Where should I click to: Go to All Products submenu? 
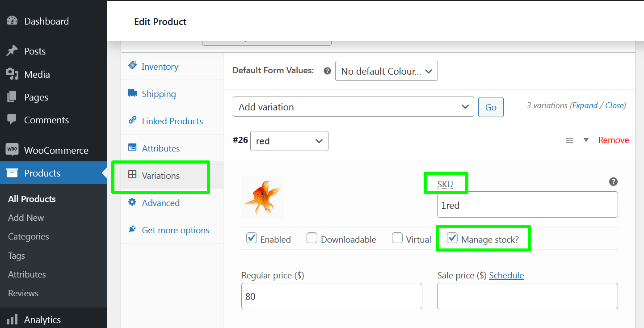pyautogui.click(x=32, y=199)
